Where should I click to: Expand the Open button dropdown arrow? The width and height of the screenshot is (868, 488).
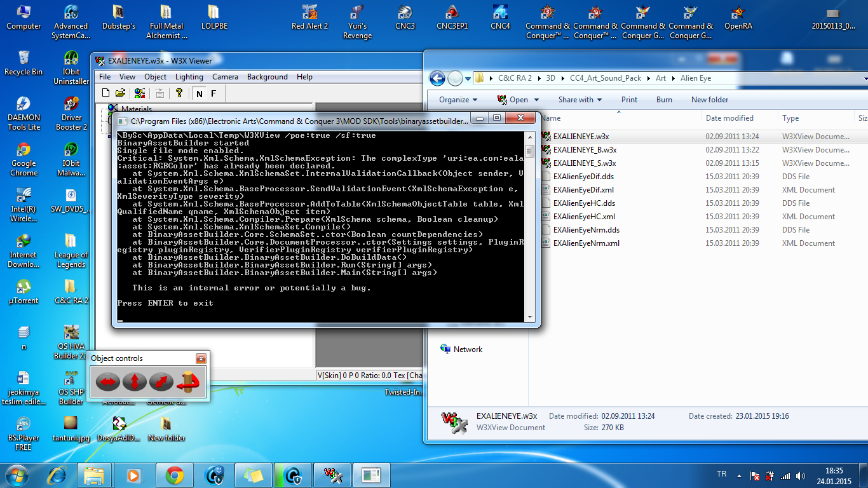pos(536,100)
